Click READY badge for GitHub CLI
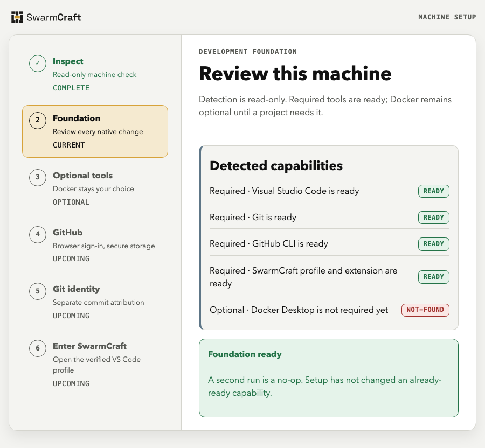The height and width of the screenshot is (448, 485). 434,244
